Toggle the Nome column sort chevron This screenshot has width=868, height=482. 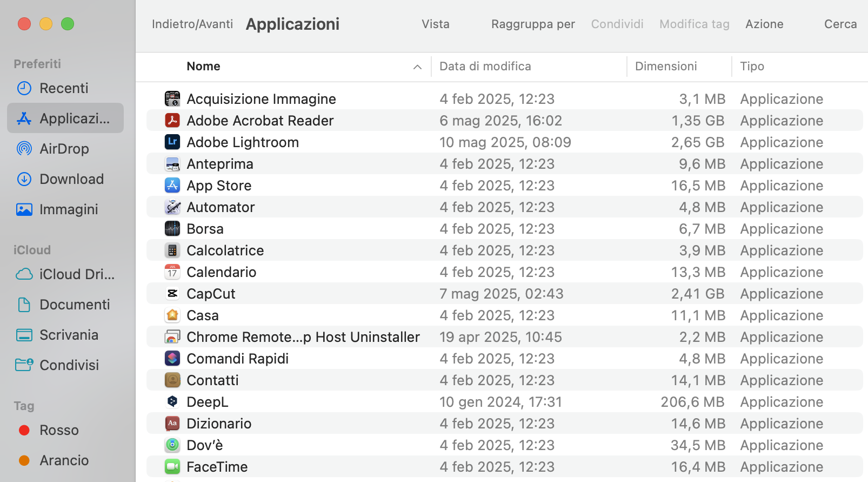[x=417, y=67]
